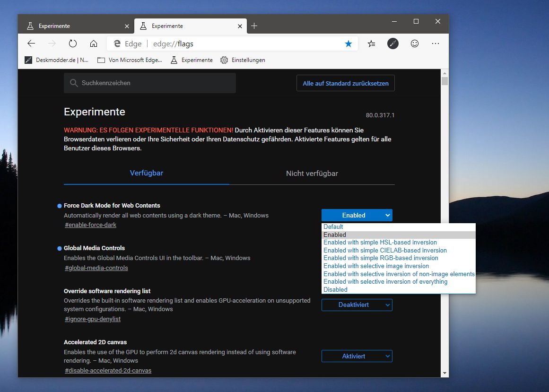
Task: Select Enabled with selective image inversion
Action: [x=399, y=266]
